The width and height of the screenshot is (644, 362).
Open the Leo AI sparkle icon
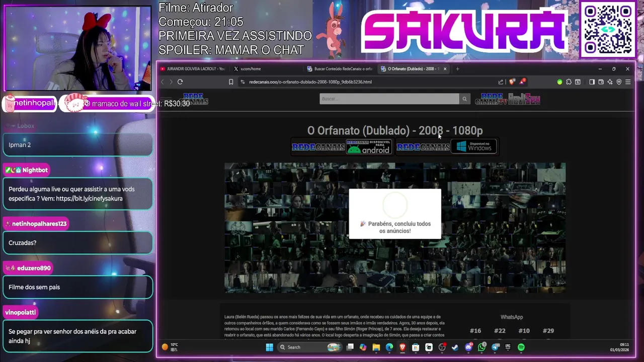click(x=610, y=82)
